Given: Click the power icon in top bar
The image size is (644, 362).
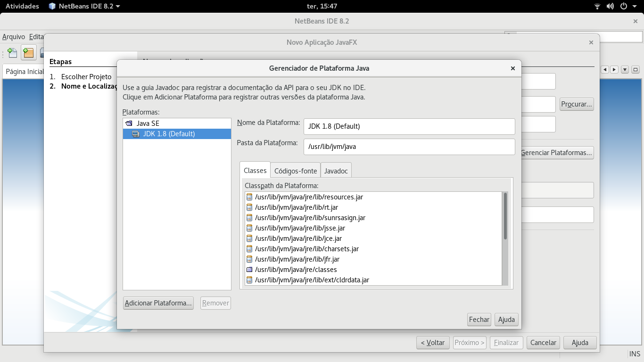Looking at the screenshot, I should pyautogui.click(x=623, y=6).
